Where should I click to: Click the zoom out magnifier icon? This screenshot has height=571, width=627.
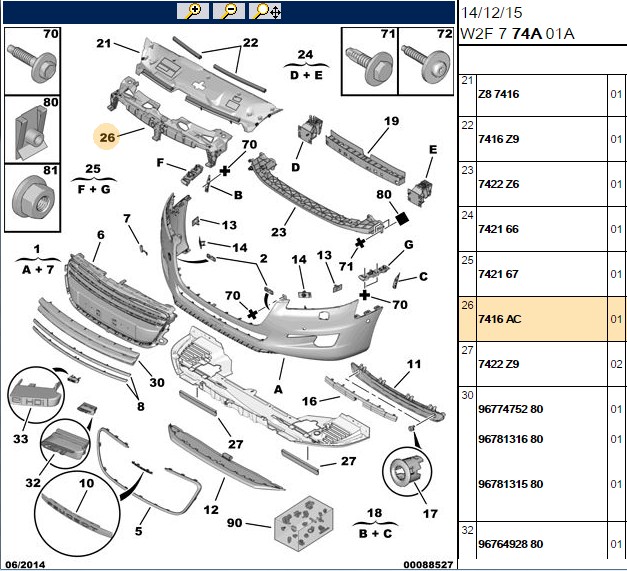coord(229,11)
